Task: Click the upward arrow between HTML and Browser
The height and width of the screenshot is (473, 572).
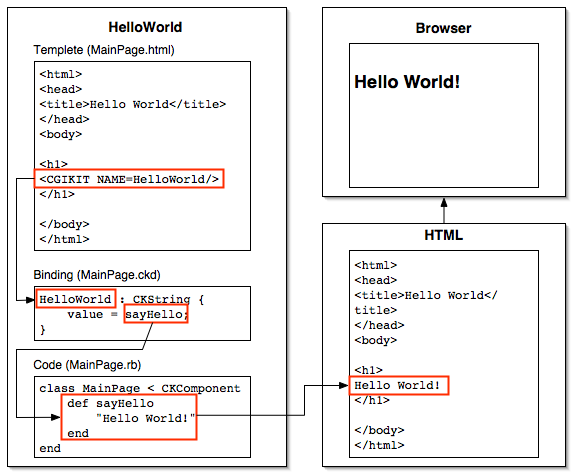Action: [444, 210]
